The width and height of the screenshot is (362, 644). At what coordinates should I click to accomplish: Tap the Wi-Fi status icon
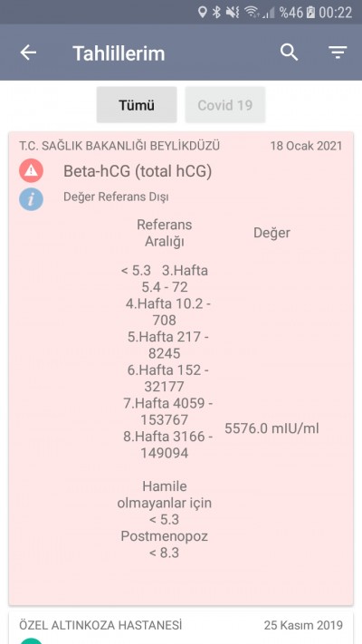click(252, 12)
